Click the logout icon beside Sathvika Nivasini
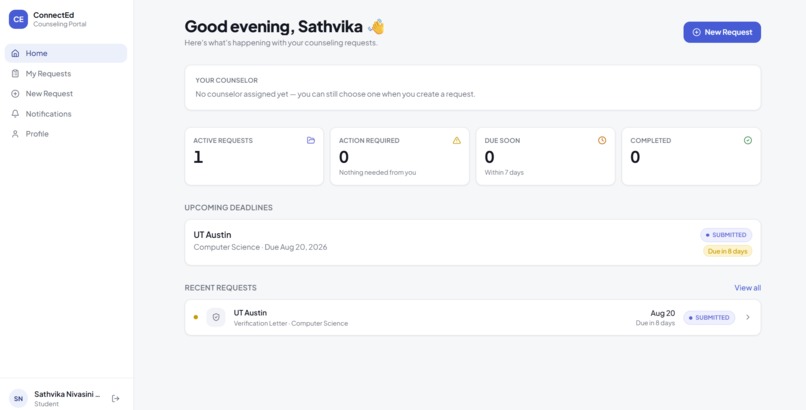This screenshot has height=410, width=806. pyautogui.click(x=116, y=398)
